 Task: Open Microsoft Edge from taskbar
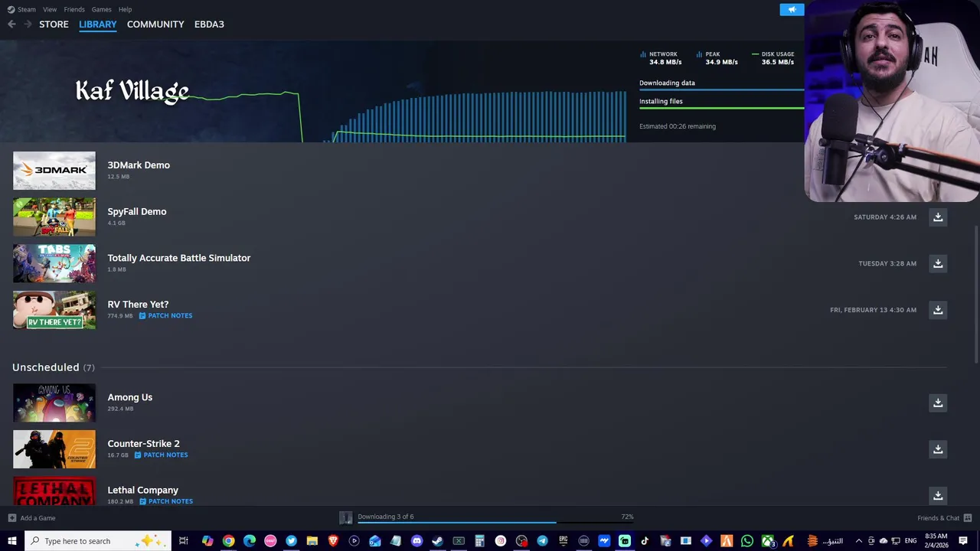point(249,541)
